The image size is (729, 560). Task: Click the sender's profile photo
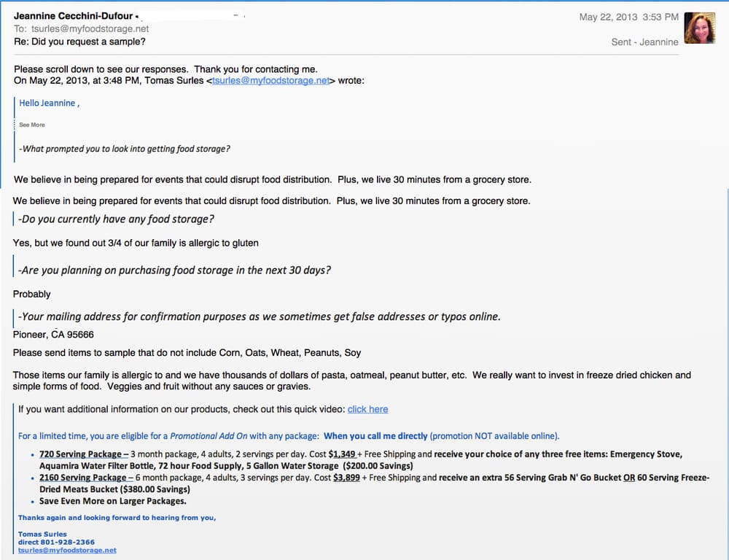pyautogui.click(x=700, y=28)
